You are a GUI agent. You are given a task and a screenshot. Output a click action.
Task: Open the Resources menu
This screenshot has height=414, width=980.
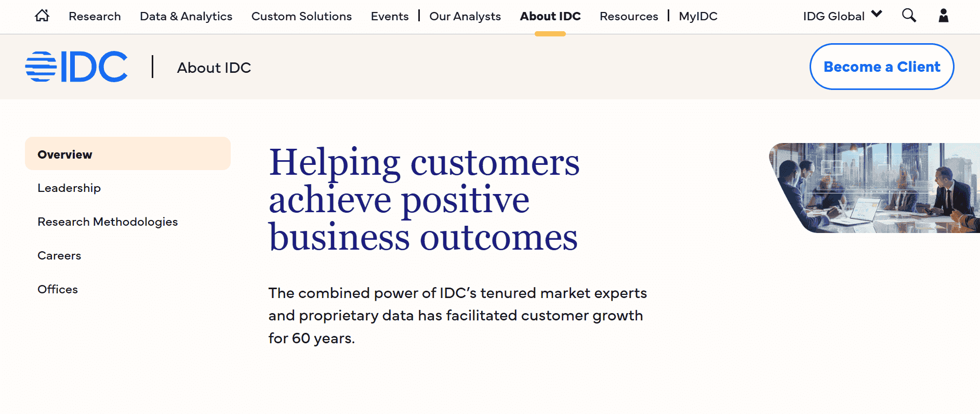[629, 16]
